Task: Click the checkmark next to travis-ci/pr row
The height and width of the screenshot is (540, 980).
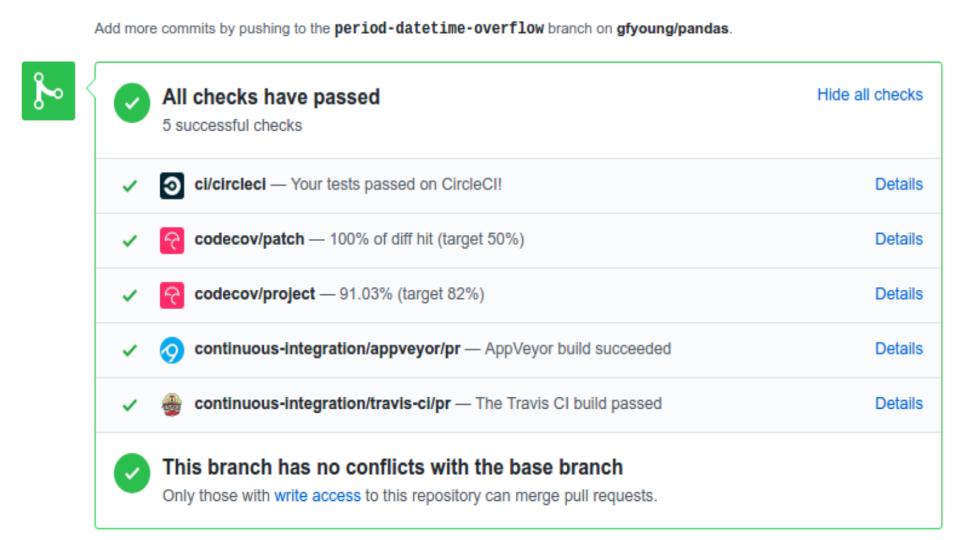Action: (130, 405)
